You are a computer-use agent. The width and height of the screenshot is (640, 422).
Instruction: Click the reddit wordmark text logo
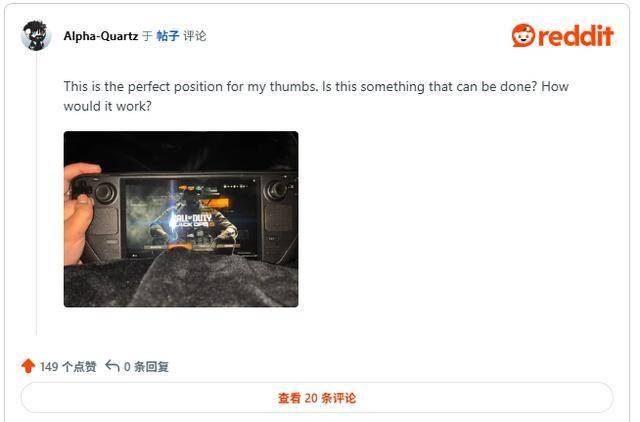[576, 36]
